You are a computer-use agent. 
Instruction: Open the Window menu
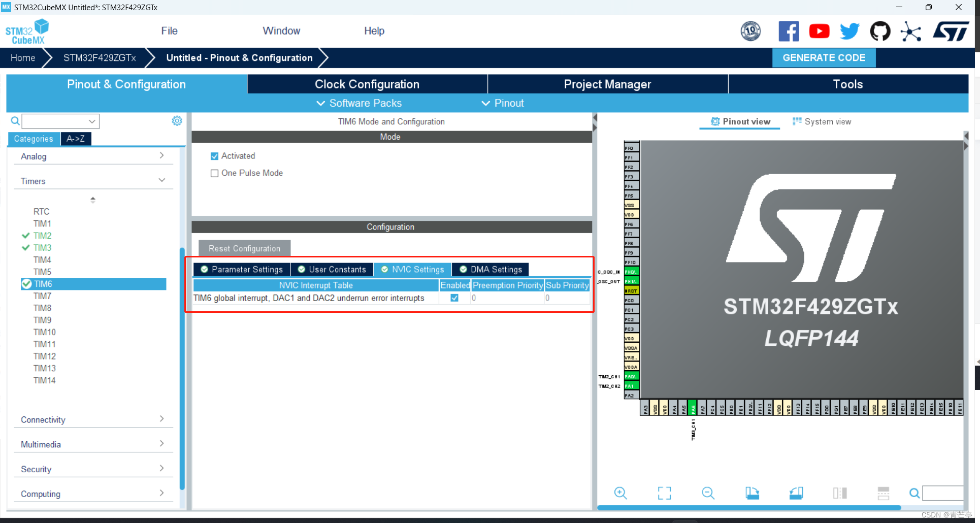point(281,31)
